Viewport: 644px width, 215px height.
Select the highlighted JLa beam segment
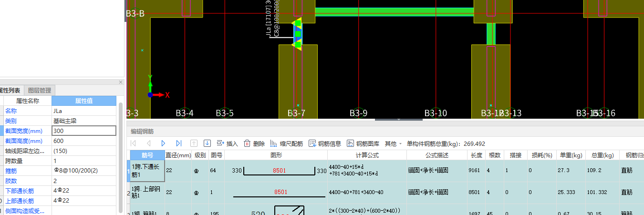298,34
